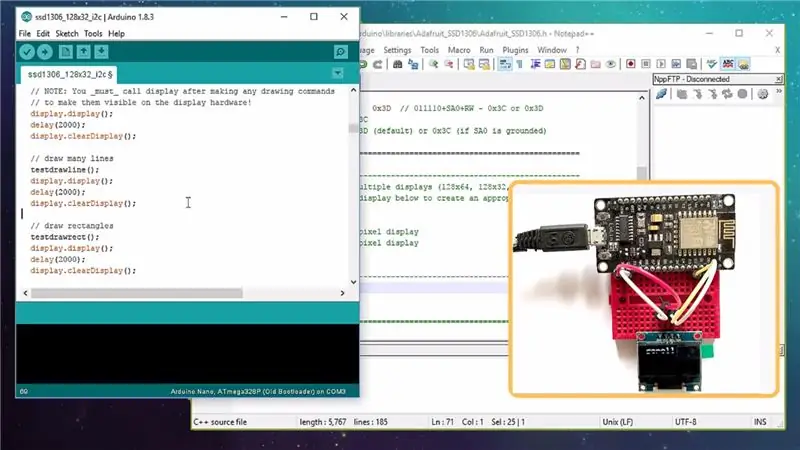Click the Arduino Verify checkmark button
The image size is (800, 450).
pos(27,52)
